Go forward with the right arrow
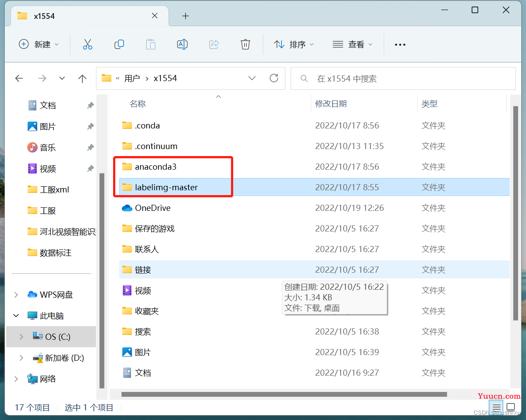Image resolution: width=526 pixels, height=420 pixels. [x=42, y=78]
